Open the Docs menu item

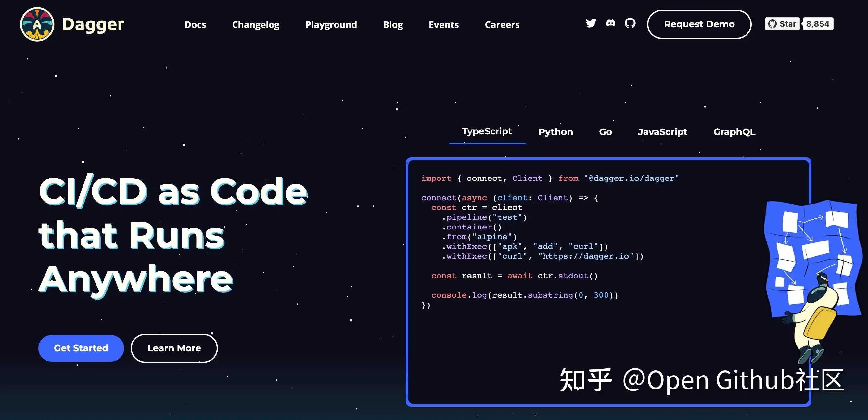tap(195, 25)
